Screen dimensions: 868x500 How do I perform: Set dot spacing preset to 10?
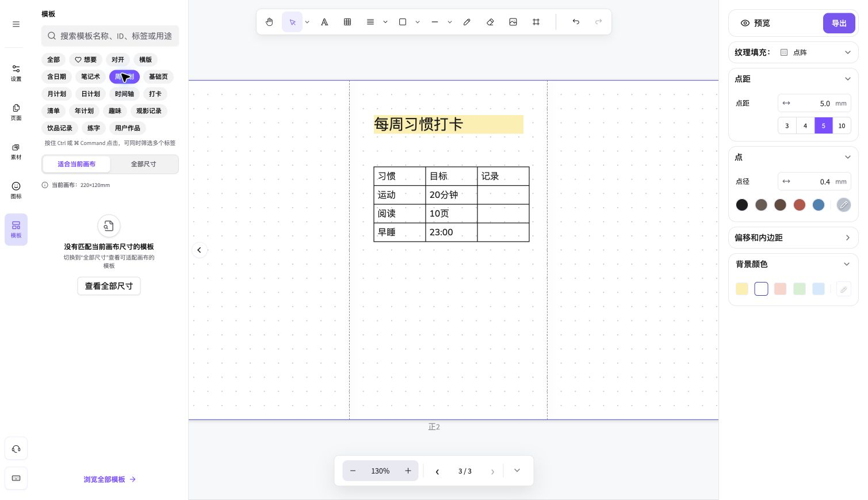click(x=842, y=125)
